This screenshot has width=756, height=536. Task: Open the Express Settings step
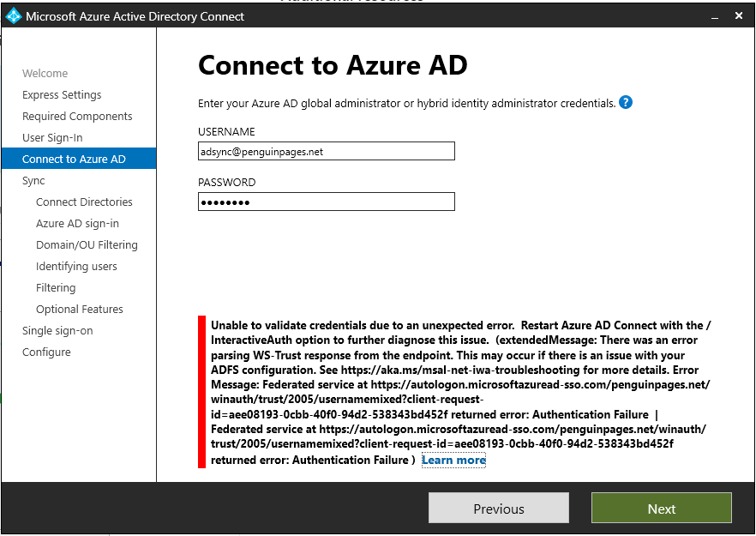(62, 94)
